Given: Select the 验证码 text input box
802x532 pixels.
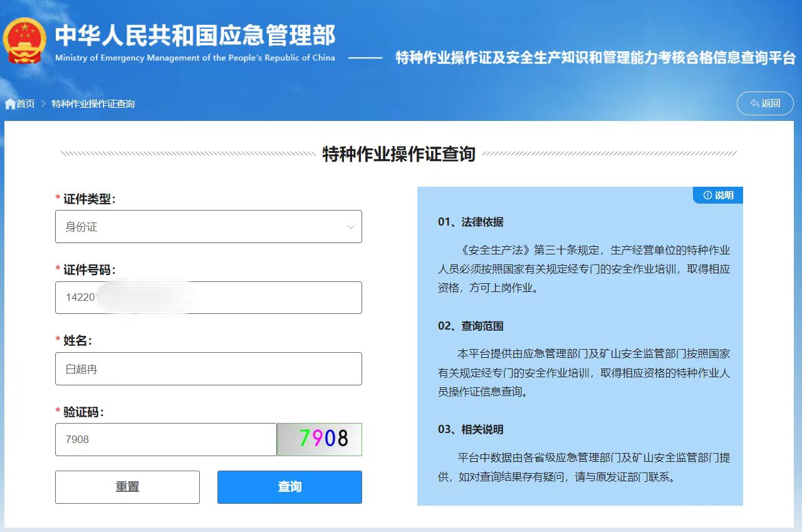Looking at the screenshot, I should [165, 440].
